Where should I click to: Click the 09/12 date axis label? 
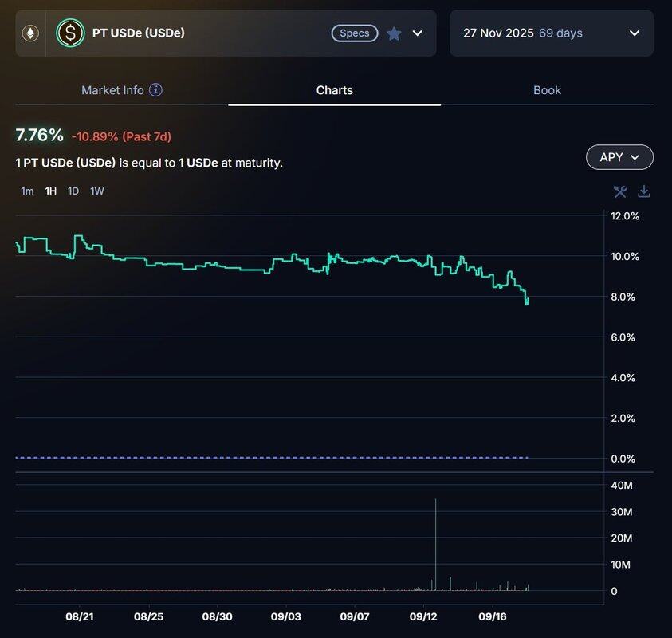pyautogui.click(x=423, y=616)
